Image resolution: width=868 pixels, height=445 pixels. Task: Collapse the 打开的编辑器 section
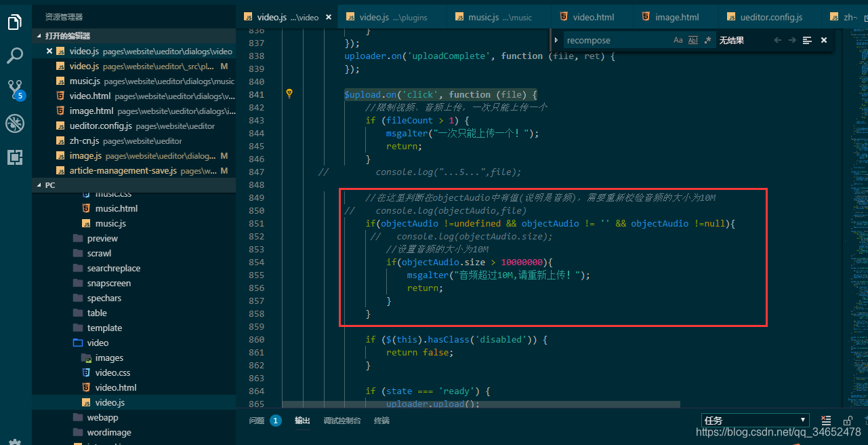coord(134,35)
